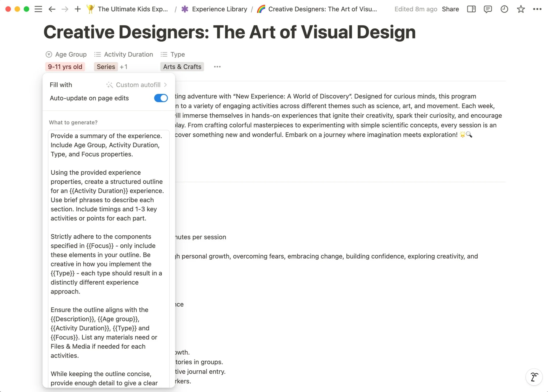Toggle Auto-update on page edits switch

[161, 98]
